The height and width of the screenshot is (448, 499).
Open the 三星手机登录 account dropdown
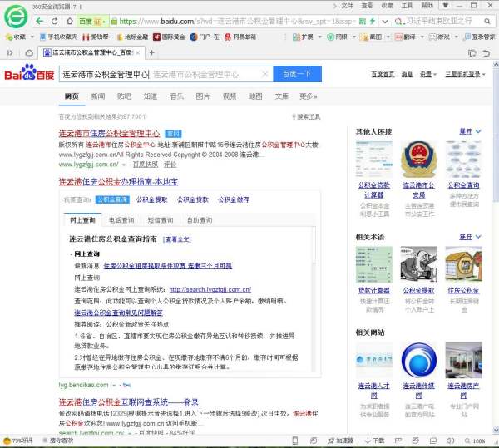[x=465, y=75]
